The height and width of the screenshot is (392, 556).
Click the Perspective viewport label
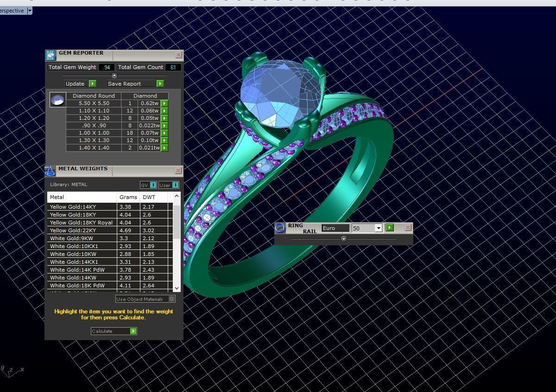pyautogui.click(x=12, y=11)
